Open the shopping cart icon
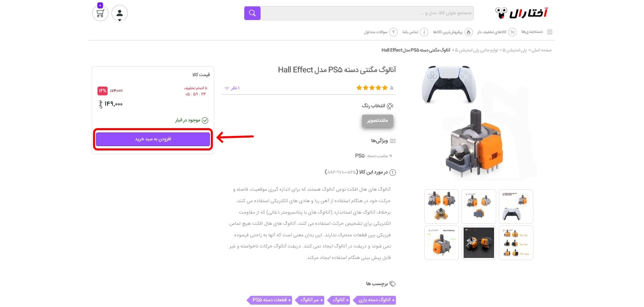644x307 pixels. click(x=100, y=13)
